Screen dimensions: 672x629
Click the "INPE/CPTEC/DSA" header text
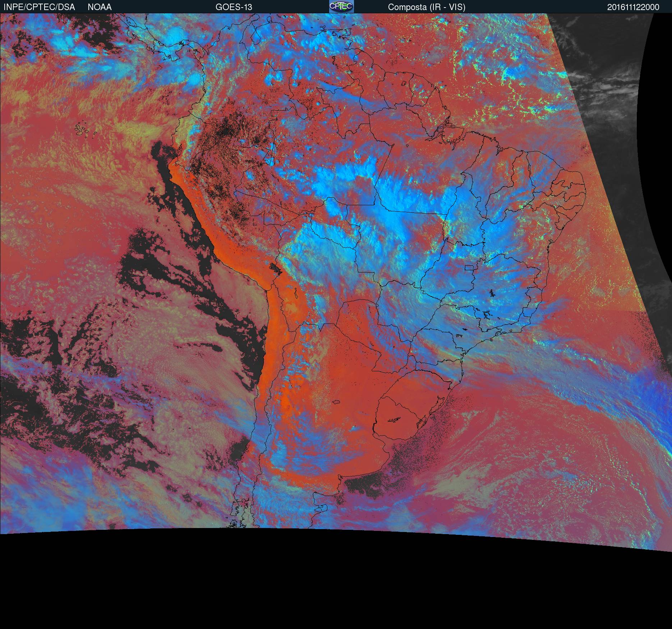pyautogui.click(x=39, y=7)
